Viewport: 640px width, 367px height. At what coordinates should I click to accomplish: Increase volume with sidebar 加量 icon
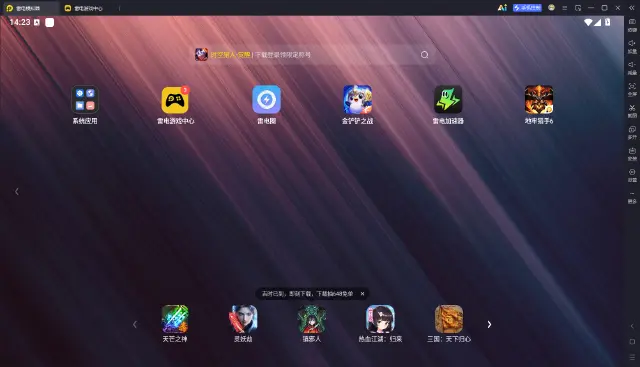(x=632, y=47)
